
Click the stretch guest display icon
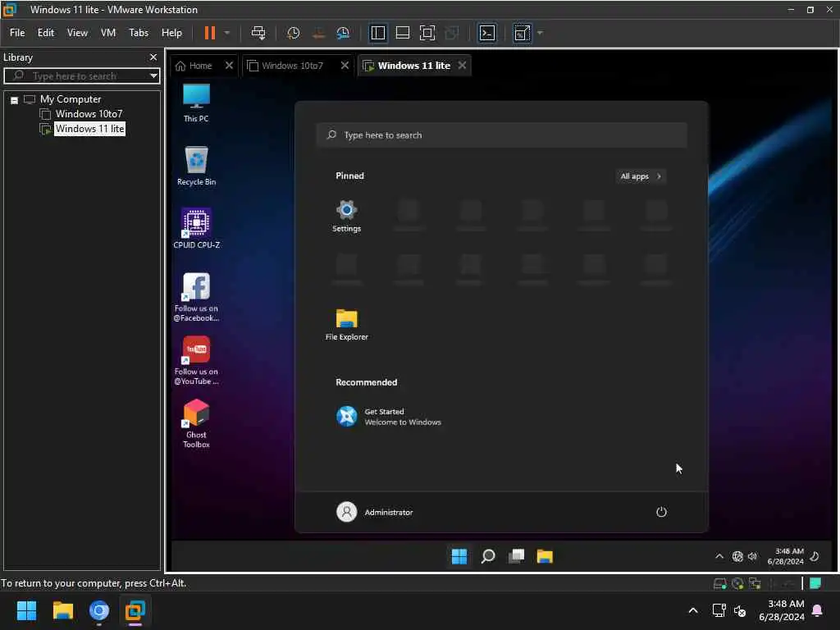[523, 33]
